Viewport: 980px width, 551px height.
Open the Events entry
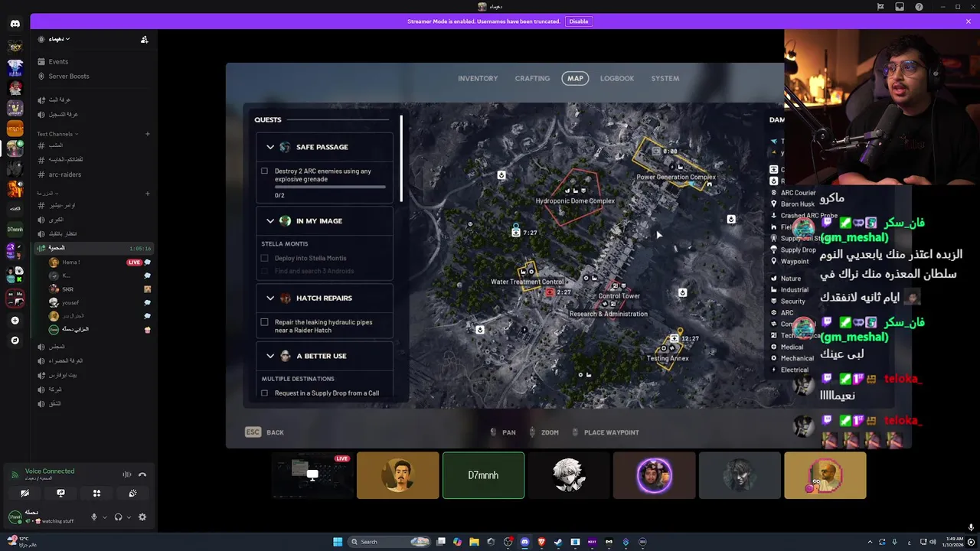coord(58,61)
